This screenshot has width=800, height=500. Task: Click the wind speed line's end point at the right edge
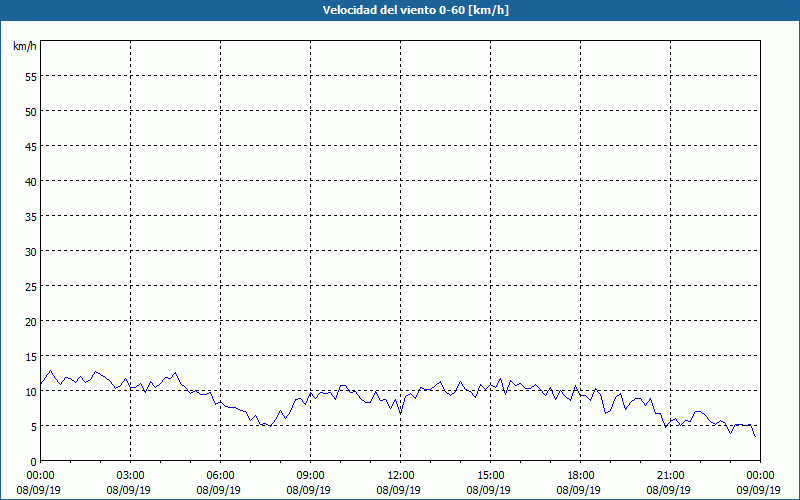click(755, 436)
